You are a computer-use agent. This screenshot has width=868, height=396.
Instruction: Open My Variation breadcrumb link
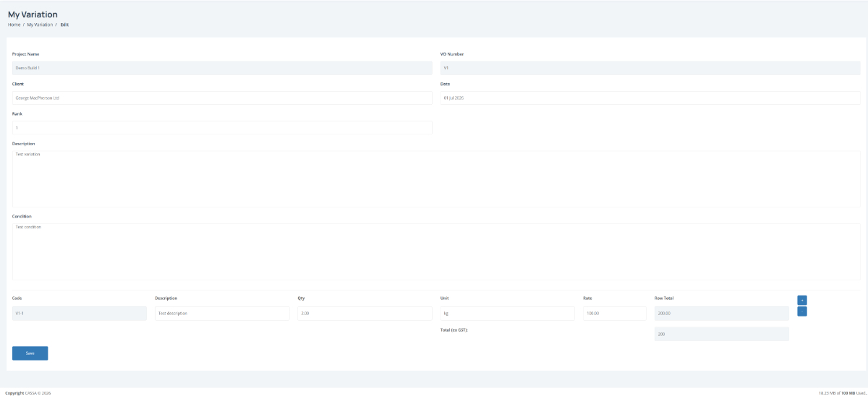pos(40,25)
